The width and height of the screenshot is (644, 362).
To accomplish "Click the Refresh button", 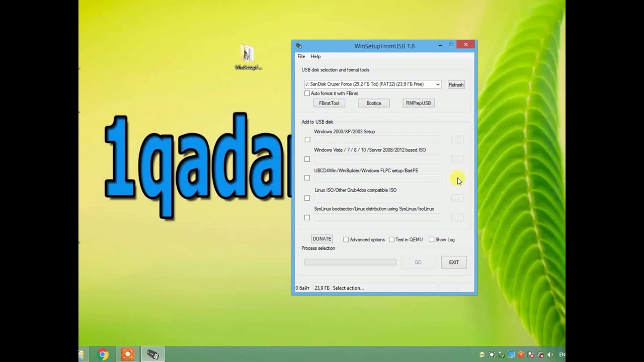I will point(456,85).
